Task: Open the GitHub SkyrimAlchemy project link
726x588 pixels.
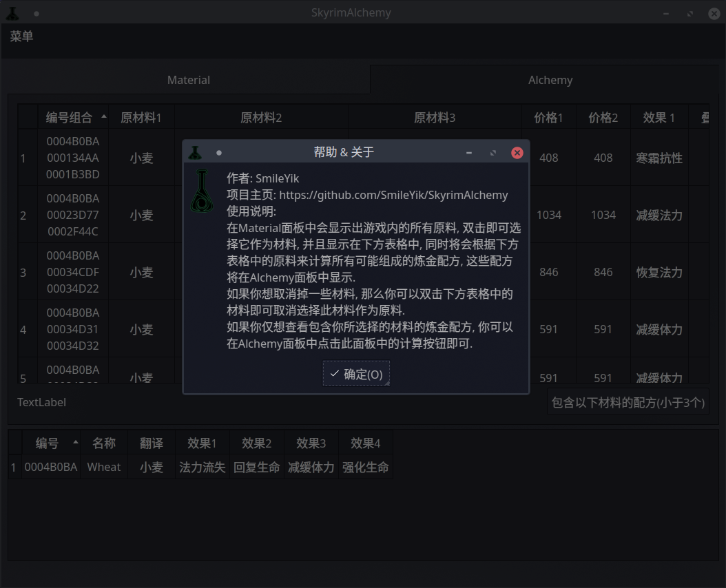Action: (393, 195)
